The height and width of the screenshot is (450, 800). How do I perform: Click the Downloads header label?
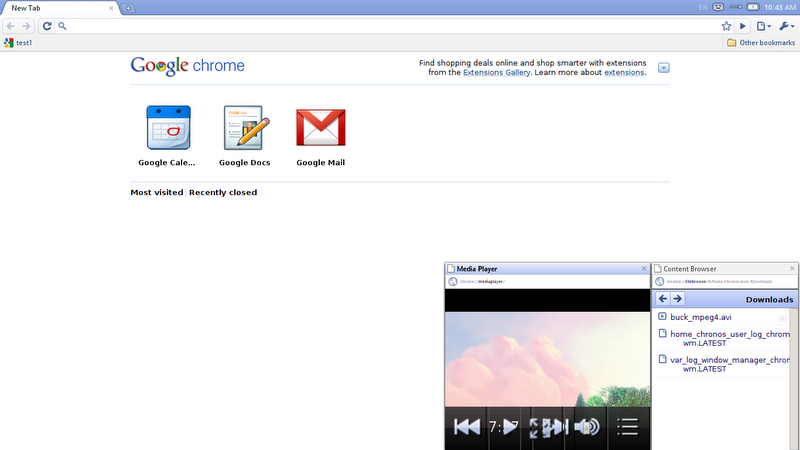pos(769,299)
